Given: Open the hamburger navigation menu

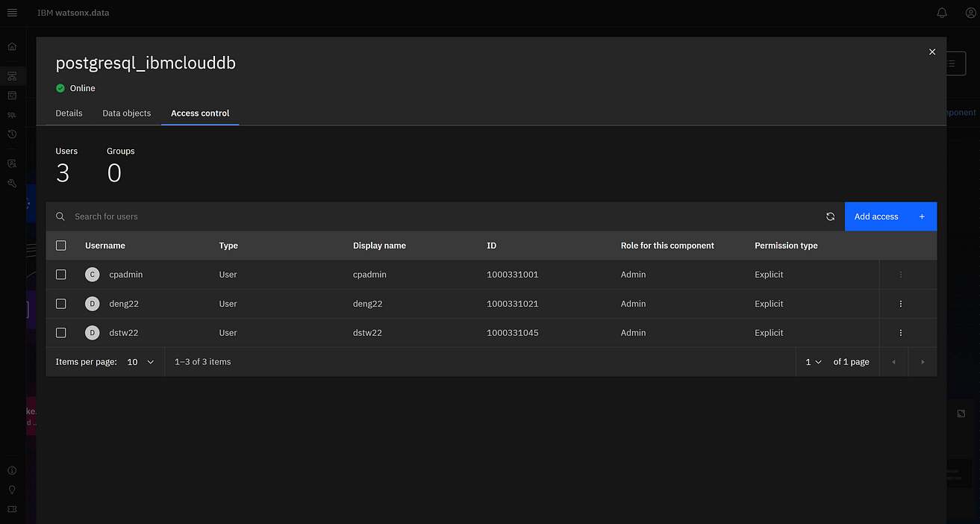Looking at the screenshot, I should point(12,13).
